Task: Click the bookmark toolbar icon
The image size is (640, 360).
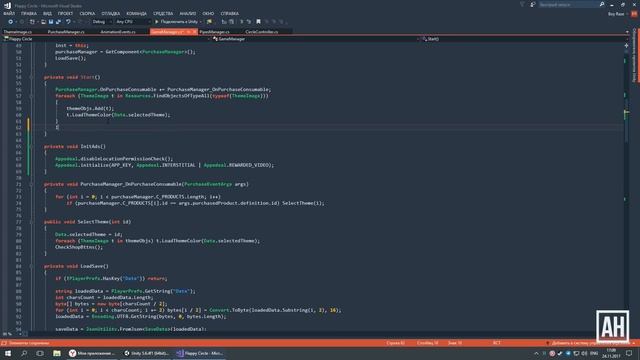Action: click(x=258, y=22)
